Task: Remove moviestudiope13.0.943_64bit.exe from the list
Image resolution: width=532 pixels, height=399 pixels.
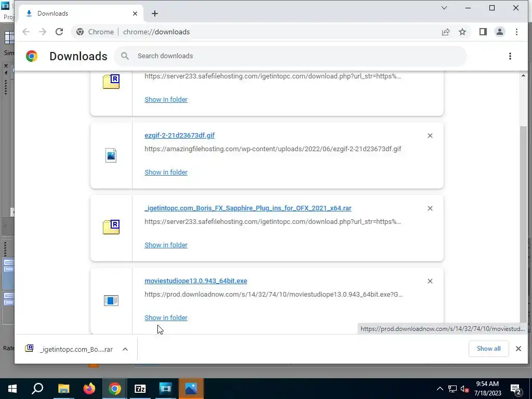Action: pyautogui.click(x=430, y=281)
